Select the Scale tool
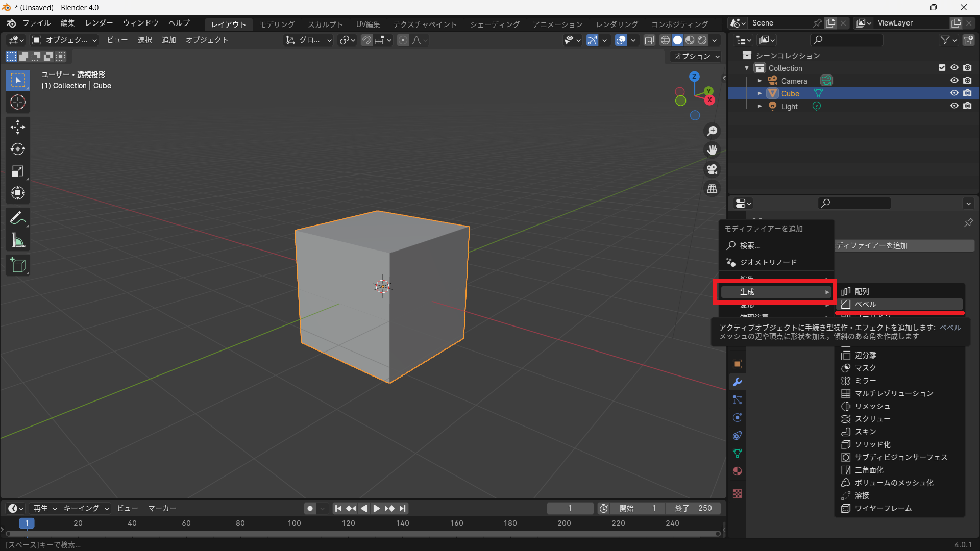The width and height of the screenshot is (980, 551). click(18, 171)
